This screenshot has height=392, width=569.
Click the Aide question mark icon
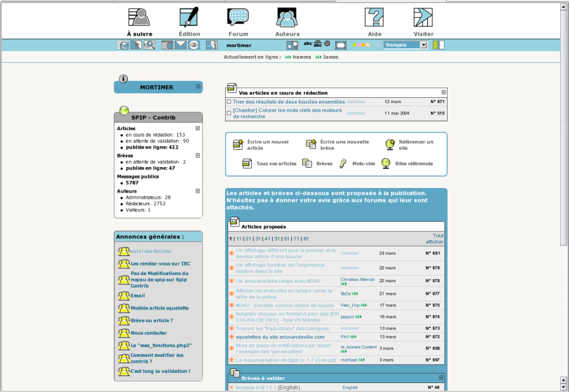point(374,17)
